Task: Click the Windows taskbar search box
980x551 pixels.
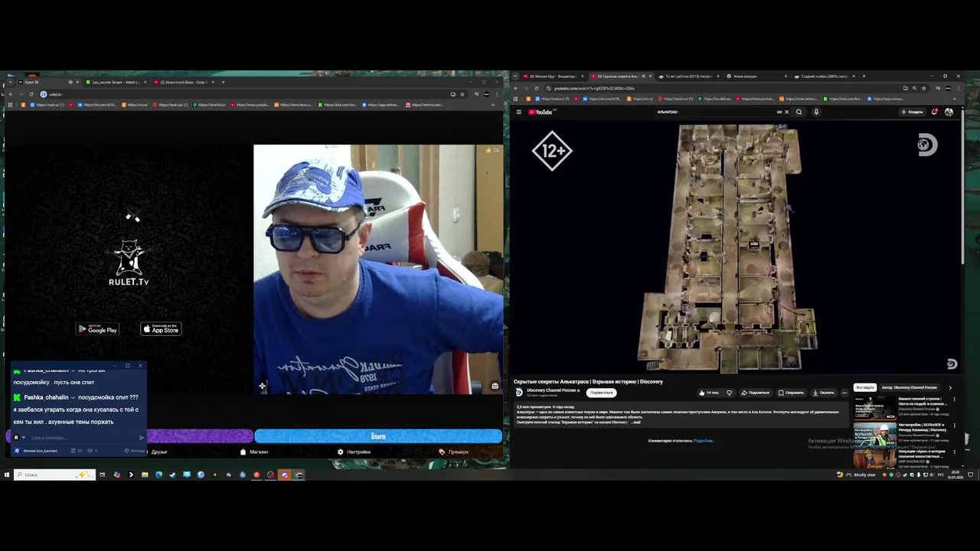Action: [54, 474]
